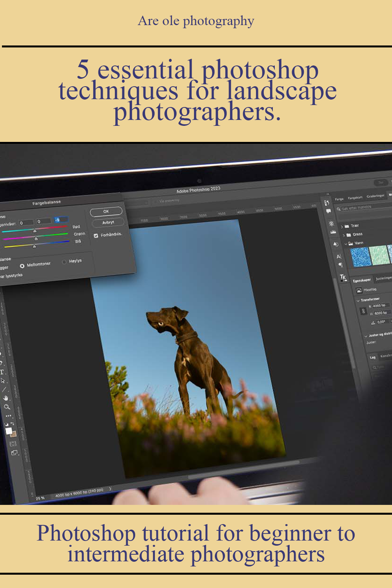Click the middle color level field showing 0
The image size is (392, 588).
(44, 221)
